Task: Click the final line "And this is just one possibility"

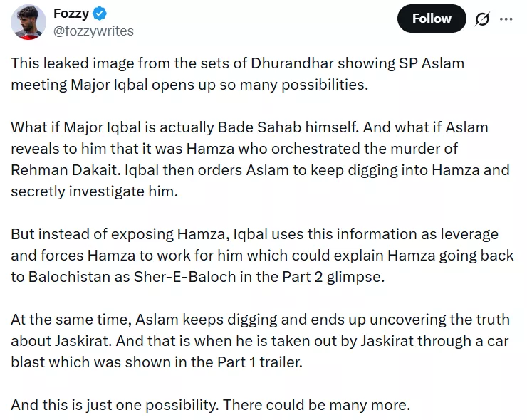Action: [x=210, y=406]
